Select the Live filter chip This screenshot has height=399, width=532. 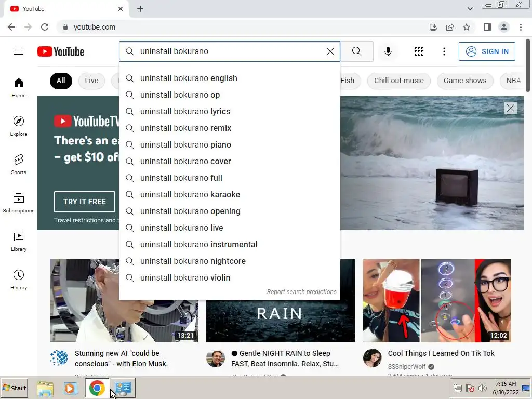(91, 81)
